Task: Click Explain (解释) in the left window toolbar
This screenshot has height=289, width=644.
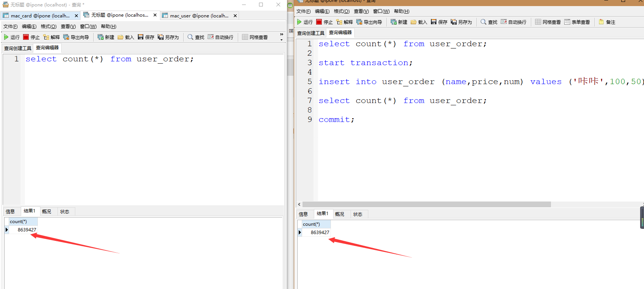Action: (51, 37)
